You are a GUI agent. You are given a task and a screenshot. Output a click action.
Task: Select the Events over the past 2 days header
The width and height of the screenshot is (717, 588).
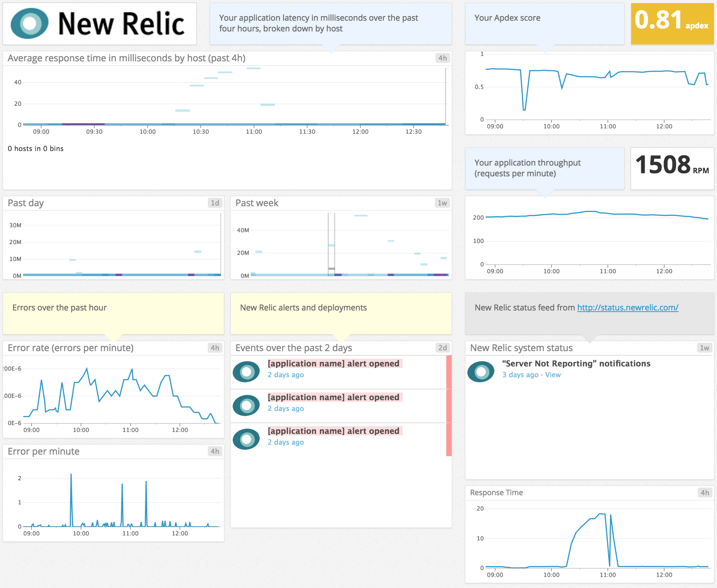293,348
